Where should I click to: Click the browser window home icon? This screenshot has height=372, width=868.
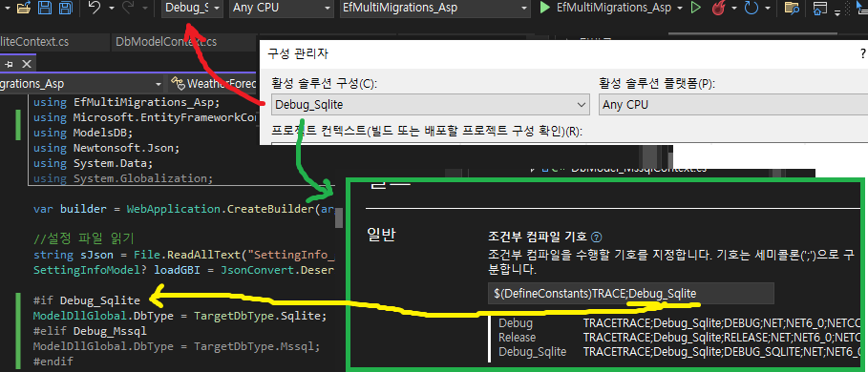[x=820, y=9]
